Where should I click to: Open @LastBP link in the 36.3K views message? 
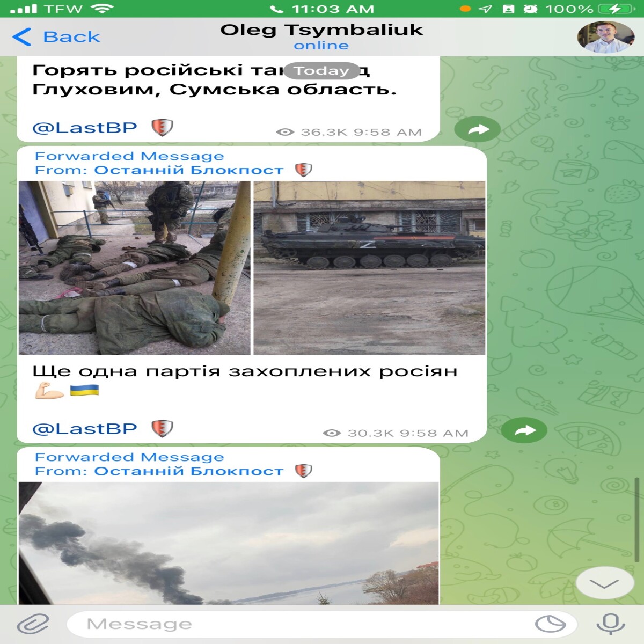click(85, 128)
